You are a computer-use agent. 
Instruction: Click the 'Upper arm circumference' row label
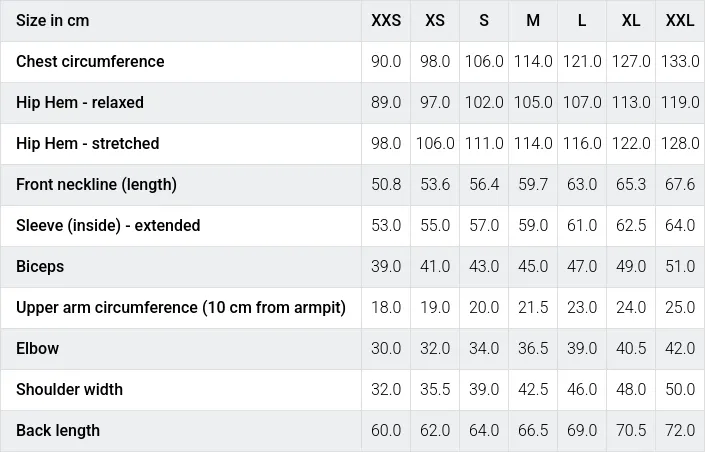(x=181, y=307)
